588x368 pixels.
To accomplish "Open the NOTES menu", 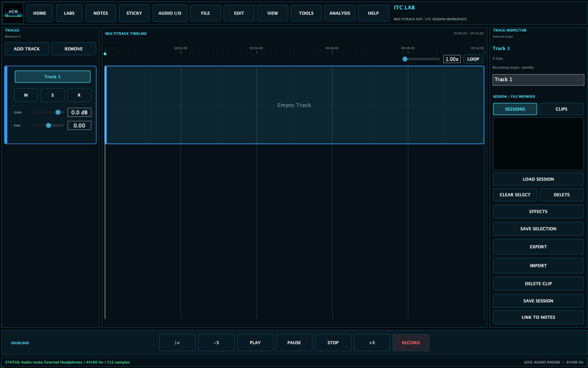I will pyautogui.click(x=101, y=13).
